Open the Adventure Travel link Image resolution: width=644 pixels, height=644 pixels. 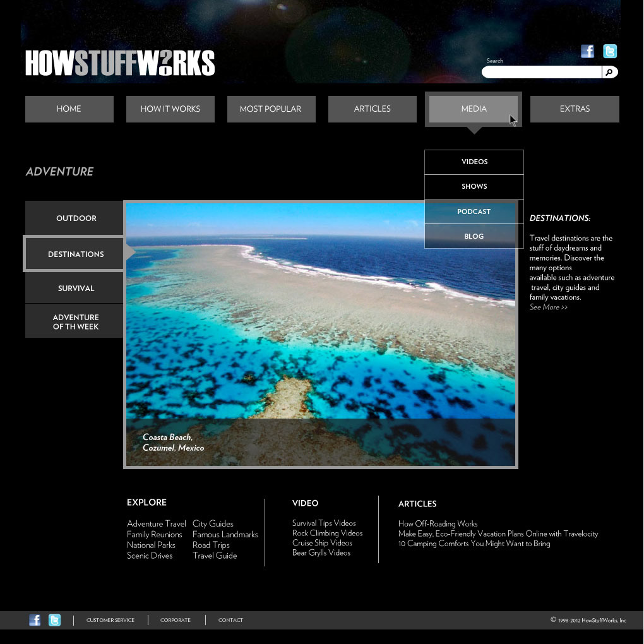(x=156, y=523)
